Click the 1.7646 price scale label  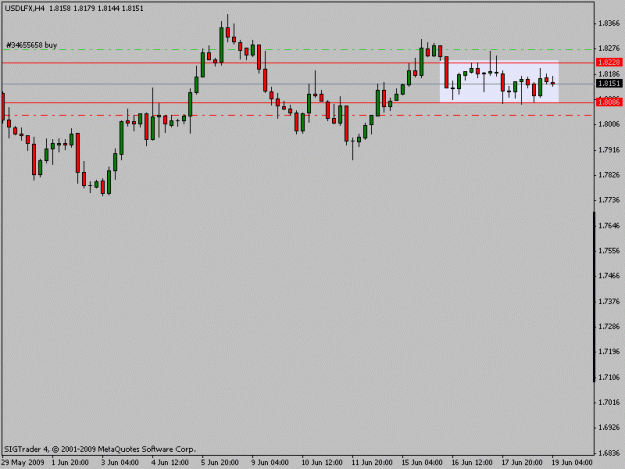(x=609, y=226)
